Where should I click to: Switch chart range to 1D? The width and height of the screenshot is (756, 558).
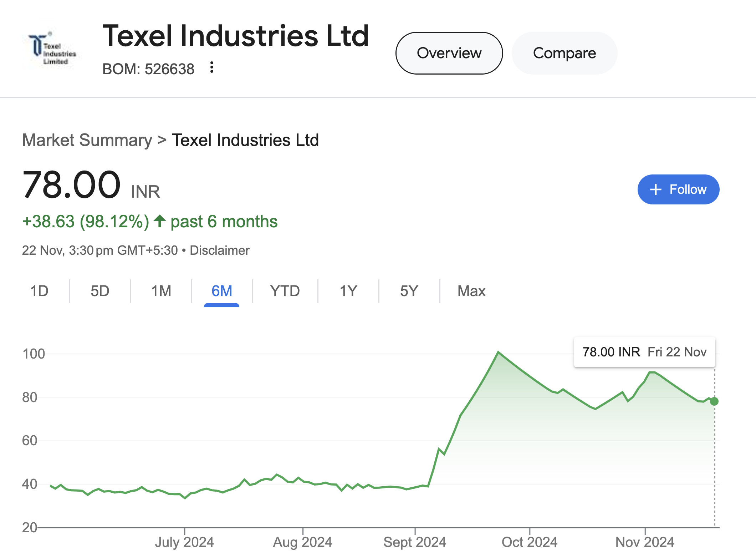tap(39, 291)
